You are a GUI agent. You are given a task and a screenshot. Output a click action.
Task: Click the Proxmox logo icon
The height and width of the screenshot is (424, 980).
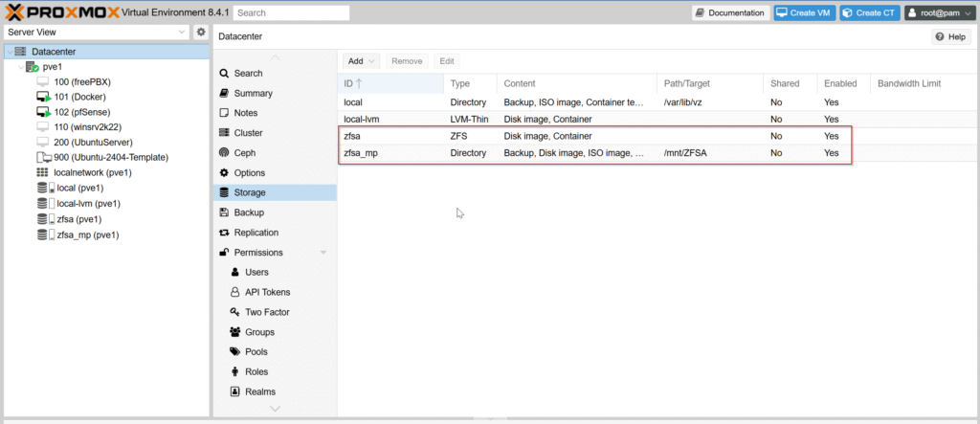tap(13, 12)
